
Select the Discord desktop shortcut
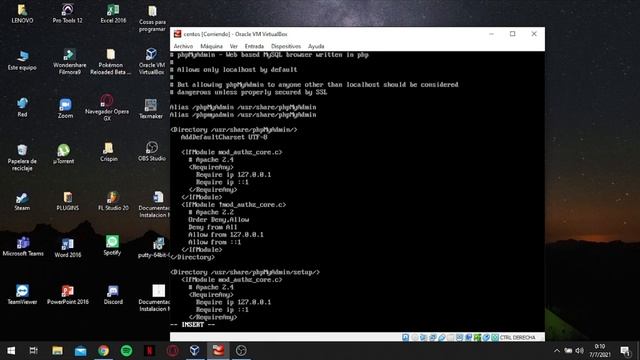coord(113,294)
